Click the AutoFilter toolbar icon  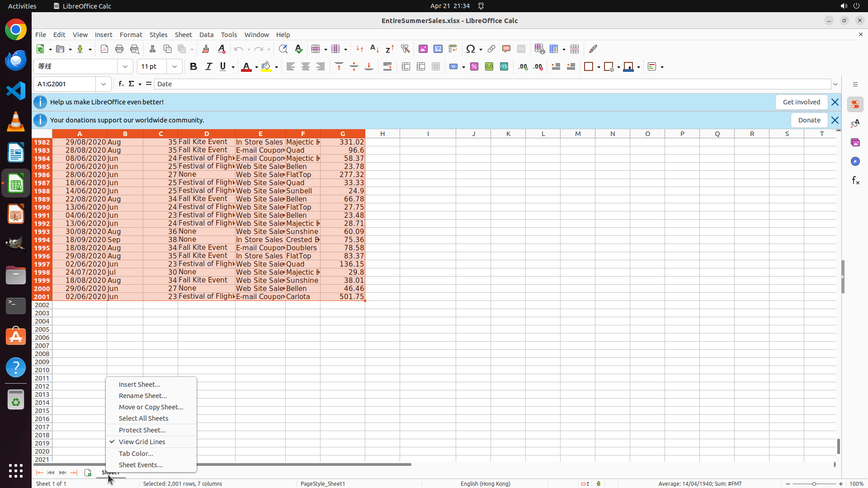pyautogui.click(x=405, y=49)
